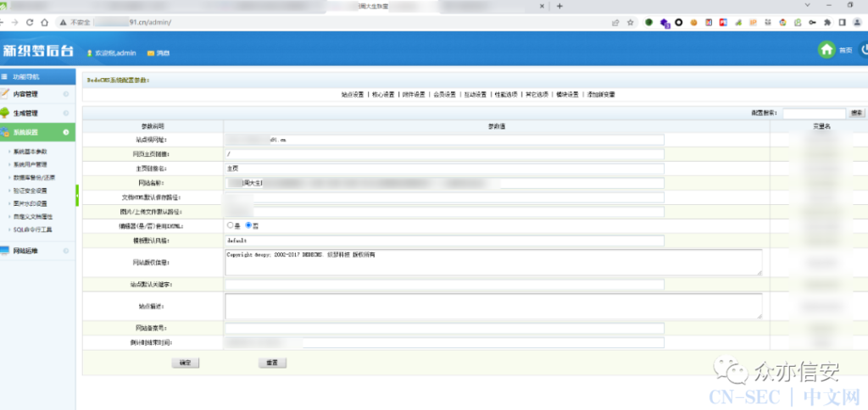Image resolution: width=868 pixels, height=410 pixels.
Task: Click the green sidebar collapse handle
Action: tap(77, 195)
